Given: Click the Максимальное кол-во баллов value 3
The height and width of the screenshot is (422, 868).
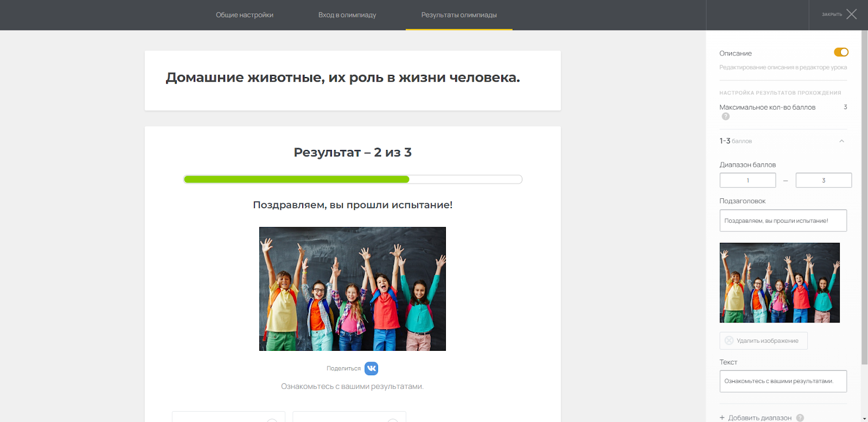Looking at the screenshot, I should [845, 107].
